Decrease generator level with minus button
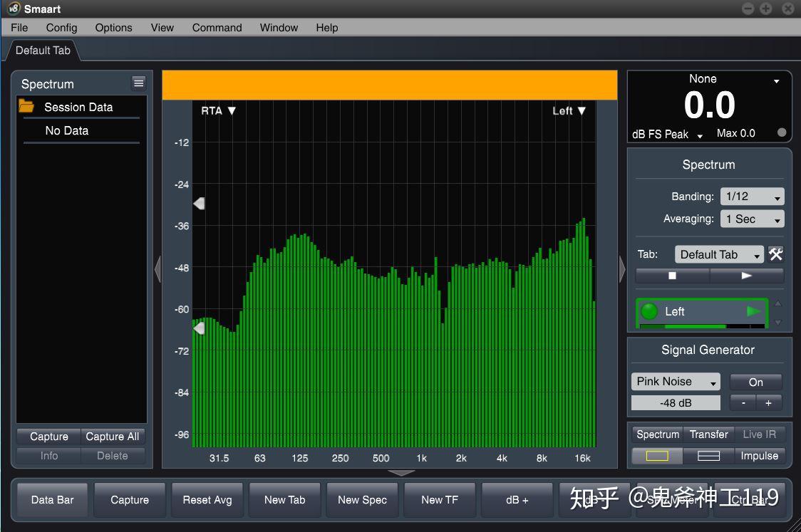Image resolution: width=801 pixels, height=532 pixels. [x=743, y=403]
